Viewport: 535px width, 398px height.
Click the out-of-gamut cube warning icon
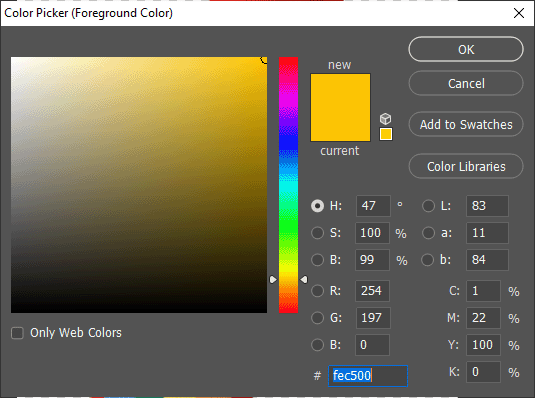pyautogui.click(x=386, y=119)
